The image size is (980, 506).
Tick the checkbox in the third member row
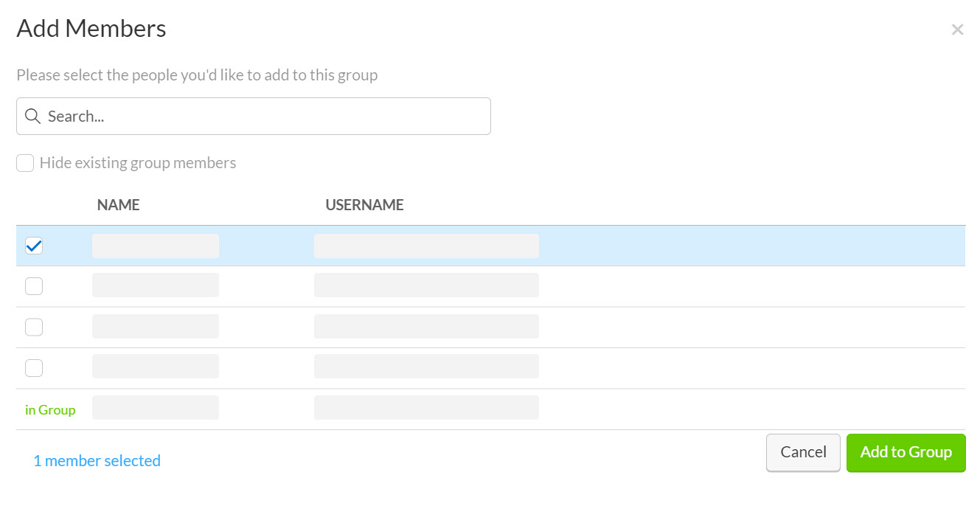pyautogui.click(x=34, y=327)
